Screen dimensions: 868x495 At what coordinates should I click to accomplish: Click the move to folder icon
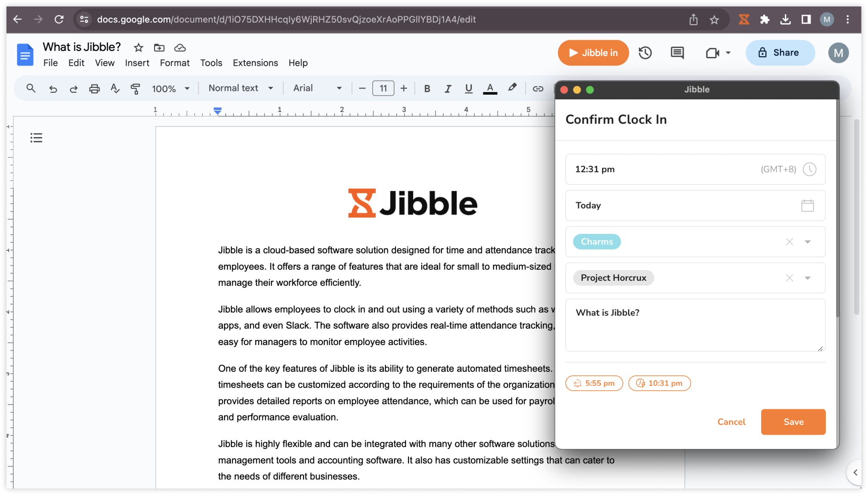pyautogui.click(x=159, y=47)
